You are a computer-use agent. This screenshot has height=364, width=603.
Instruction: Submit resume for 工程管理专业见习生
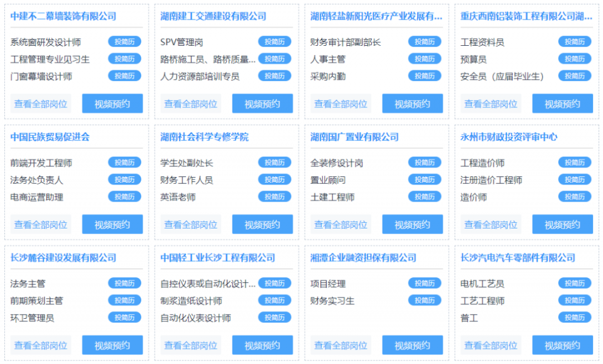(x=124, y=59)
